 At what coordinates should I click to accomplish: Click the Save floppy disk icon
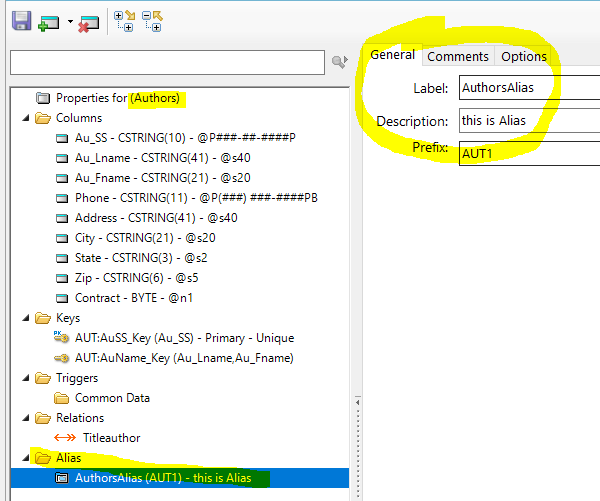click(x=20, y=21)
